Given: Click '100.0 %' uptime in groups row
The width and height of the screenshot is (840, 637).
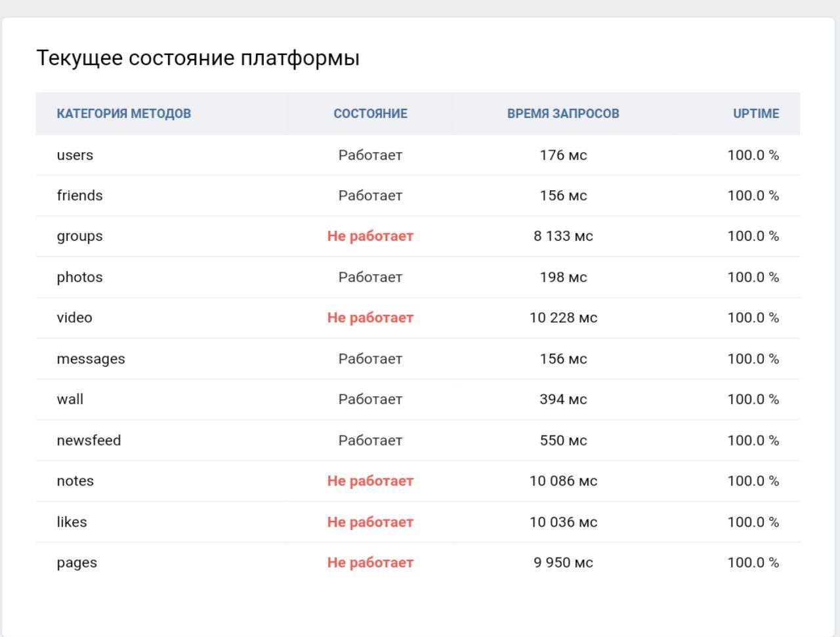Looking at the screenshot, I should [753, 236].
